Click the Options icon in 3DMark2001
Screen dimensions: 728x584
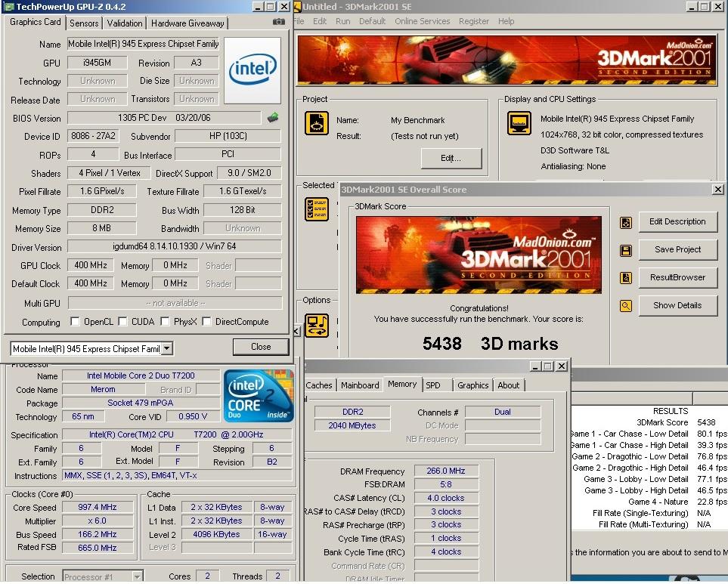click(317, 326)
